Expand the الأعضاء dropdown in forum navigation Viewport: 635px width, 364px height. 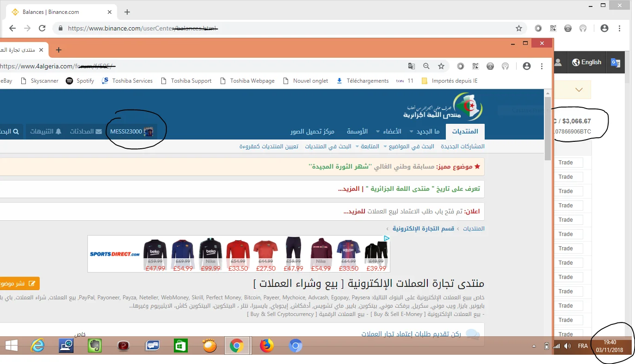click(x=388, y=132)
